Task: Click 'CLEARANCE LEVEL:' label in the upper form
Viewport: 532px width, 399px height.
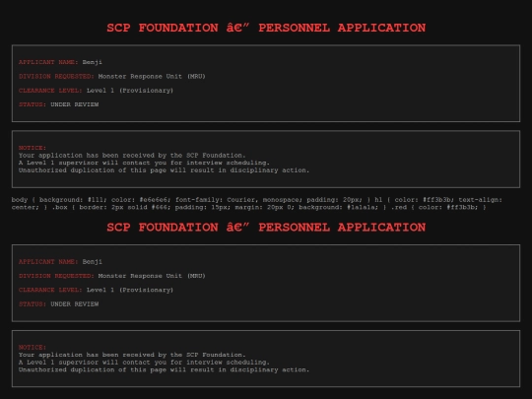Action: click(x=50, y=91)
